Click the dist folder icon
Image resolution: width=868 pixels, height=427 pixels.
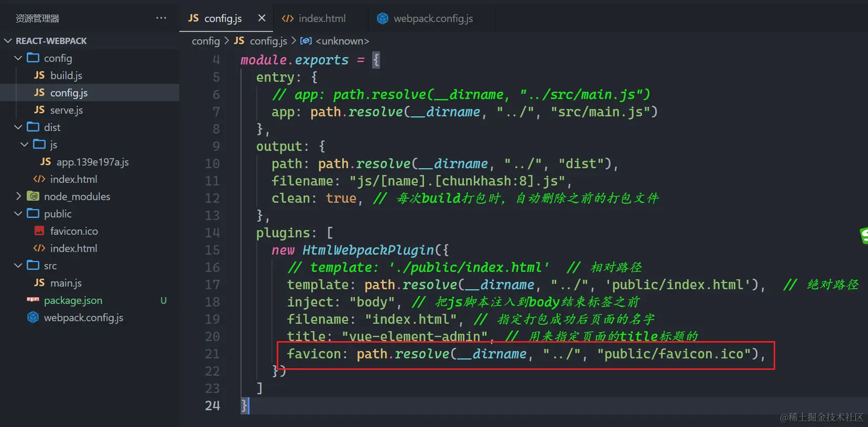(33, 127)
